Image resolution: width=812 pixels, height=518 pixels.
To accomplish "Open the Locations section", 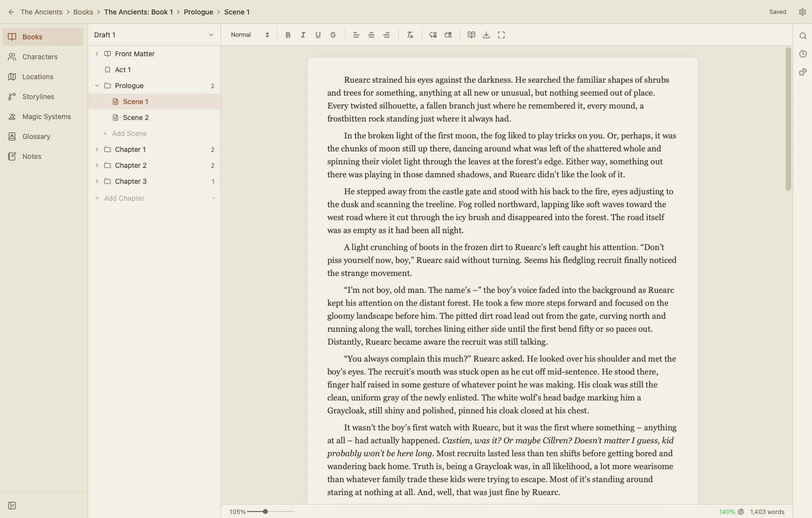I will [x=43, y=77].
